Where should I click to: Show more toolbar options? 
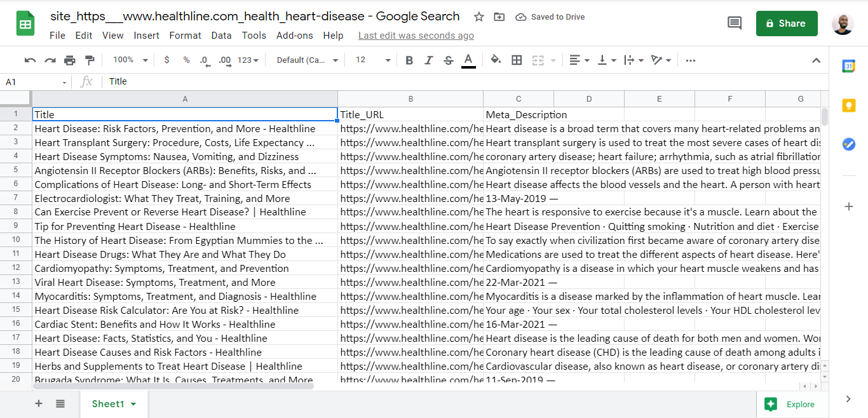[x=691, y=60]
